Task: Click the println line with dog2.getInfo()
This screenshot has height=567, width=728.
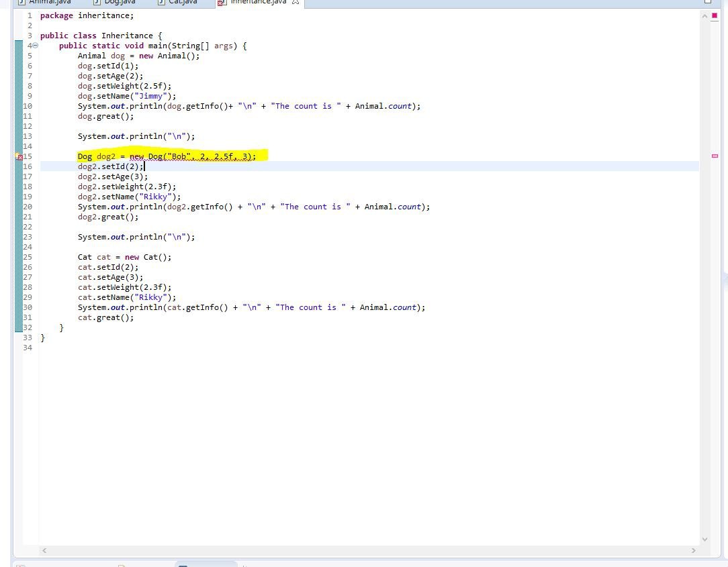Action: point(254,207)
